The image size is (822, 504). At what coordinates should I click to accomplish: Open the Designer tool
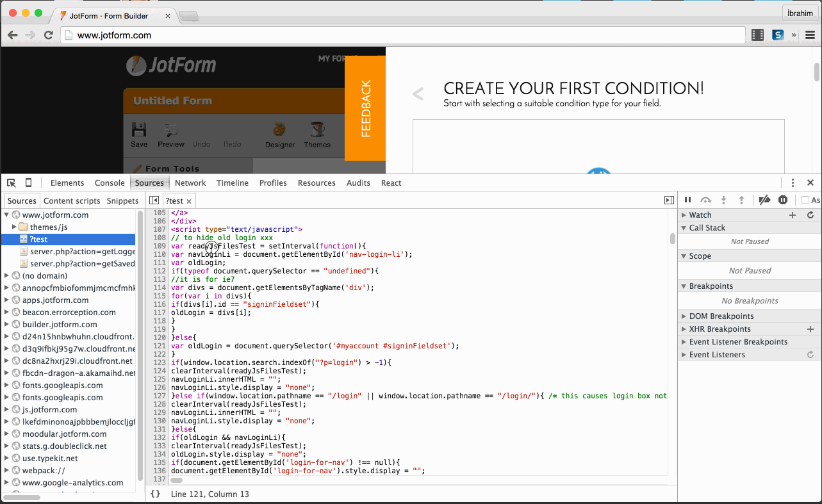[x=280, y=135]
